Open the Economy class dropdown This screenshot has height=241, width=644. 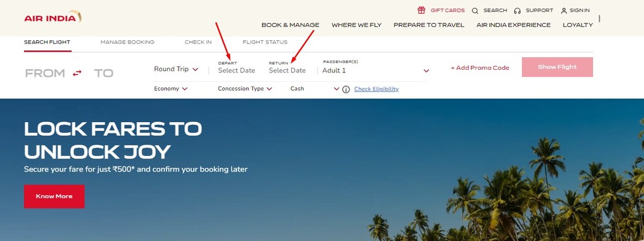point(171,89)
